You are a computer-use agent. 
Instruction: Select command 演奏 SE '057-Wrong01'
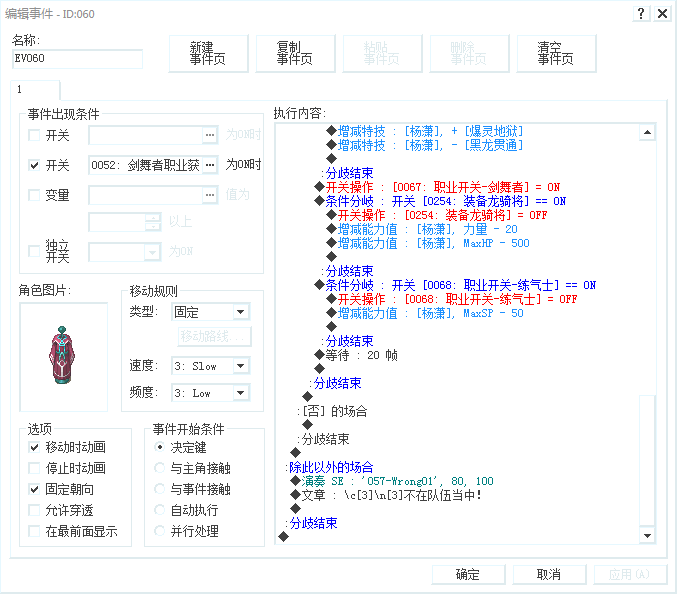point(392,481)
